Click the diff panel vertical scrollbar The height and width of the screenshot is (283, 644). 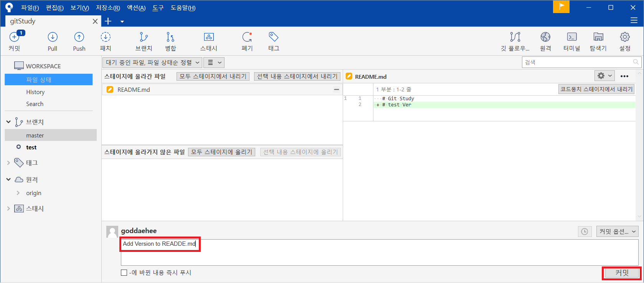(x=639, y=144)
